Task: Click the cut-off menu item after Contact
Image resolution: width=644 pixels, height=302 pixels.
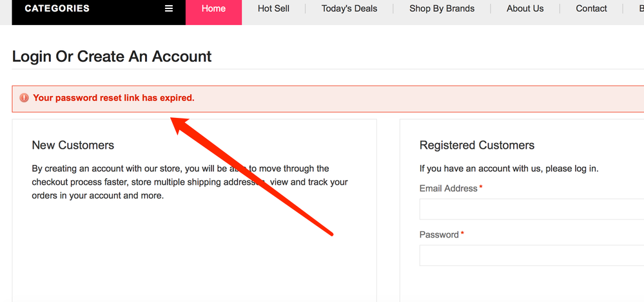Action: pyautogui.click(x=640, y=9)
